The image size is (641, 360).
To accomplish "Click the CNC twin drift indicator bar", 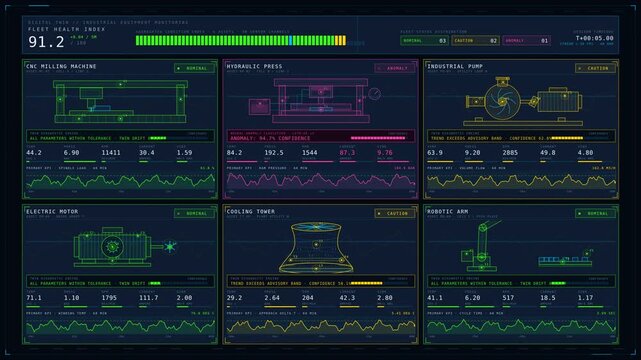I will click(180, 138).
